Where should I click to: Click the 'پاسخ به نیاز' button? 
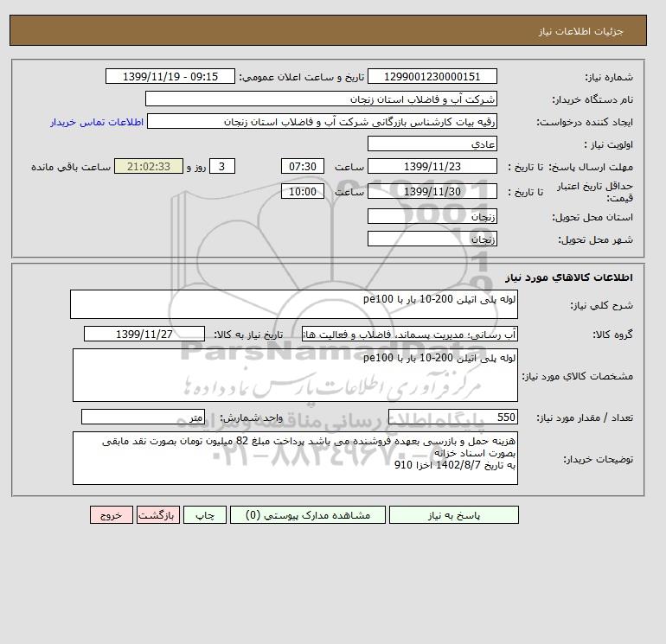click(x=453, y=515)
